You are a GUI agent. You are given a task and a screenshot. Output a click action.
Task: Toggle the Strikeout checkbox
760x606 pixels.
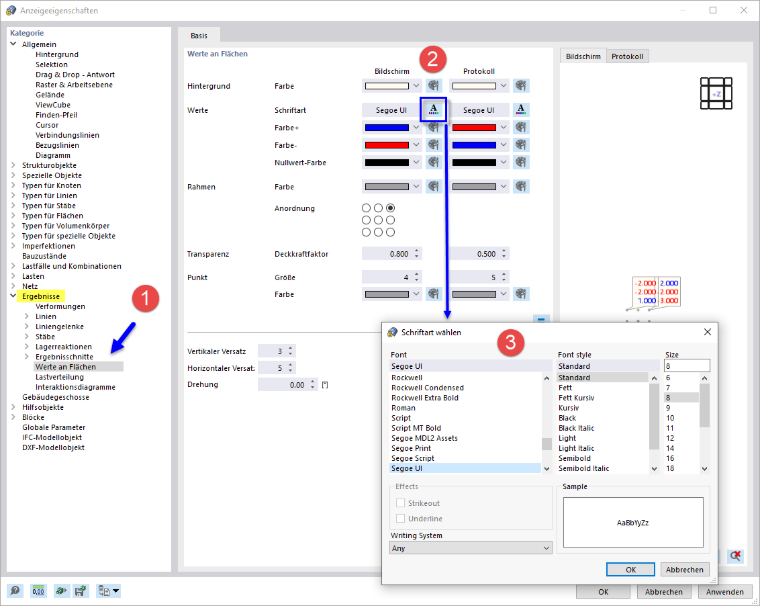click(x=400, y=503)
